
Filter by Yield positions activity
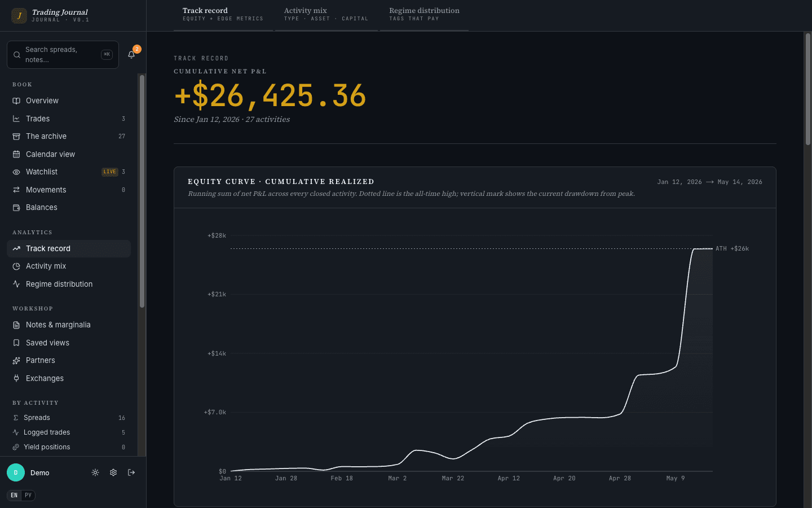click(69, 447)
